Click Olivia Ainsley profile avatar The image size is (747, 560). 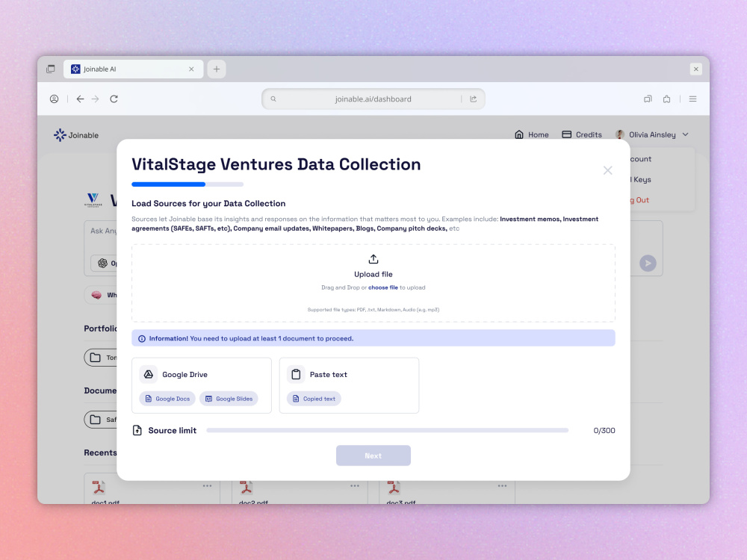click(x=620, y=134)
